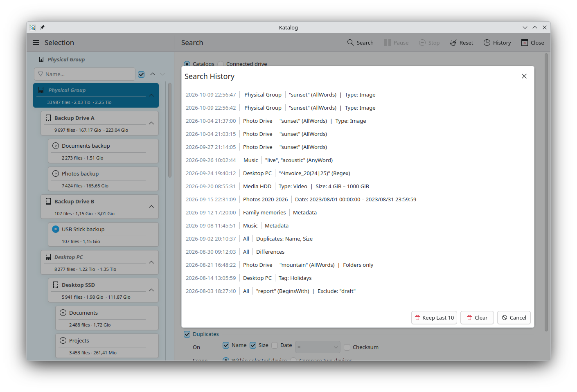577x392 pixels.
Task: Click the Backup Drive B device icon
Action: pyautogui.click(x=48, y=201)
